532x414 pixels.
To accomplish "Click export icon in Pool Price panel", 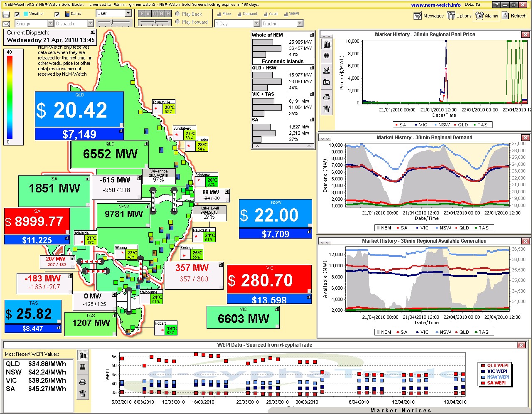I will pyautogui.click(x=327, y=82).
